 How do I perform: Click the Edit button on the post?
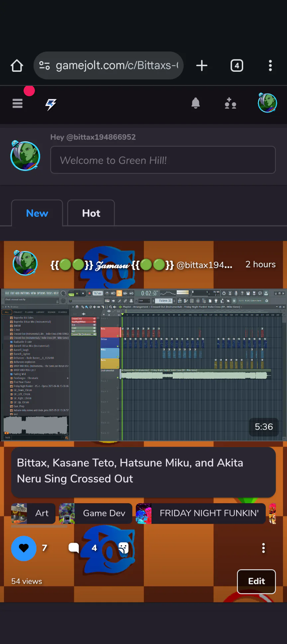[256, 581]
